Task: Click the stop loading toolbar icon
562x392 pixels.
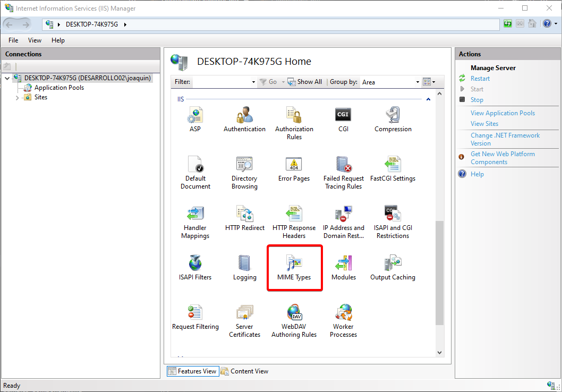Action: click(520, 24)
